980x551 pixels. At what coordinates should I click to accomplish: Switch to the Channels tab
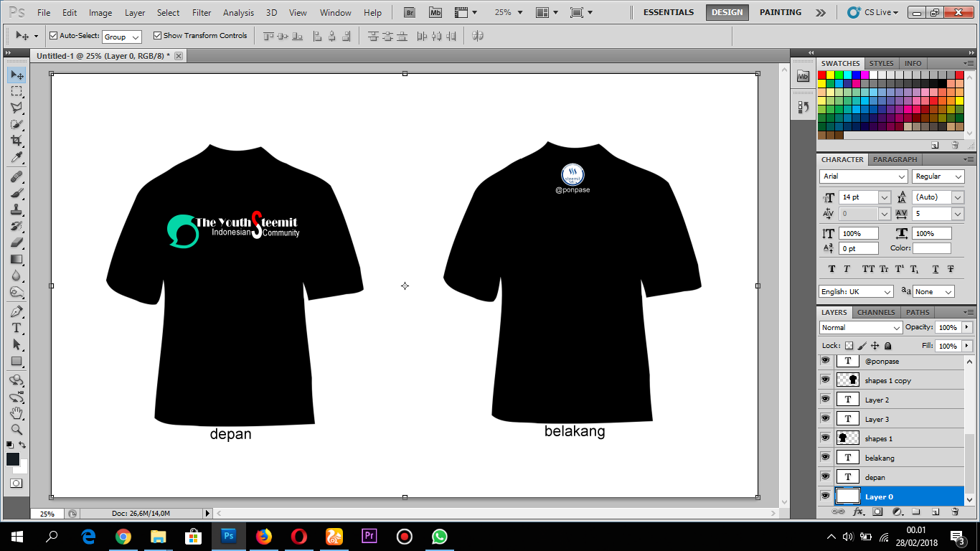(876, 313)
